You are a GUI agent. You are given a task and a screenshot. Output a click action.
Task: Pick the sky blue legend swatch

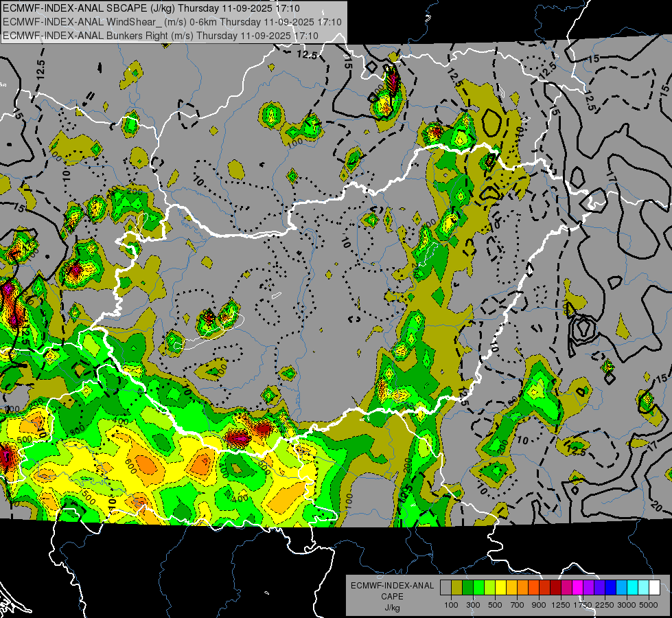622,587
